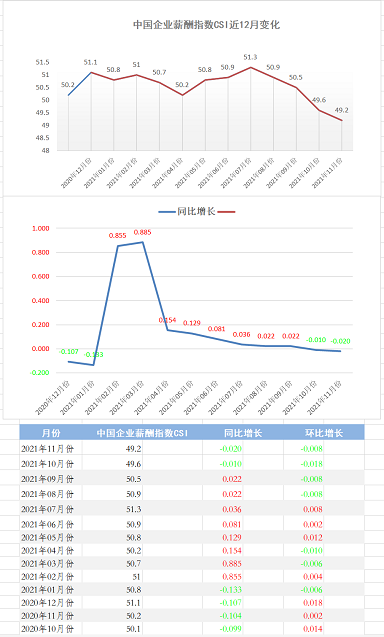Click the 0.600 y-axis tick in growth chart
The image size is (384, 637).
[x=41, y=276]
